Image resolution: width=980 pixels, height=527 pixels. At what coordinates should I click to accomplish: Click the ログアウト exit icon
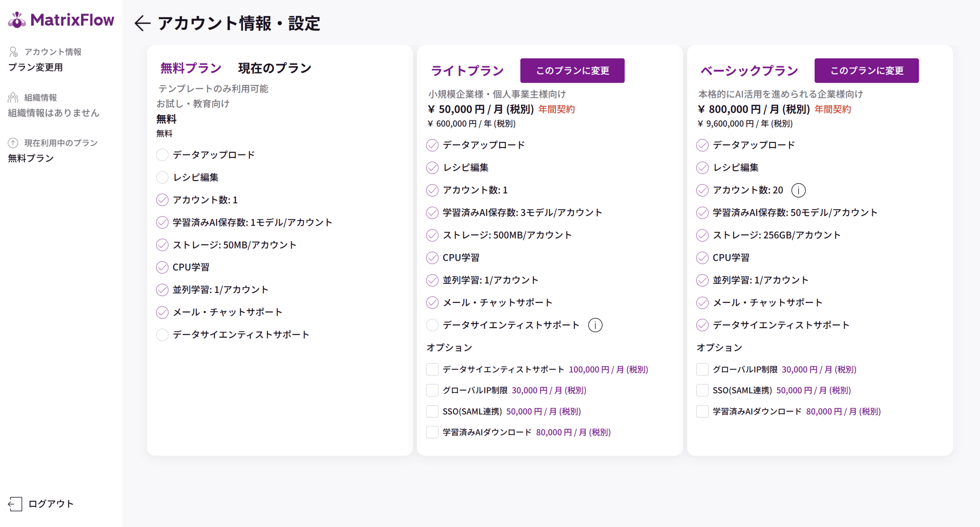(x=15, y=504)
